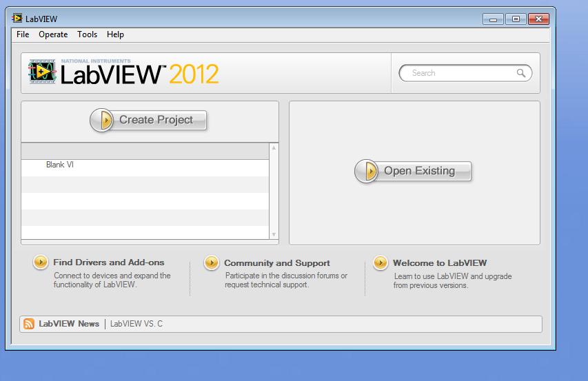Viewport: 588px width, 381px height.
Task: Click the yellow play icon on Open Existing
Action: [366, 171]
